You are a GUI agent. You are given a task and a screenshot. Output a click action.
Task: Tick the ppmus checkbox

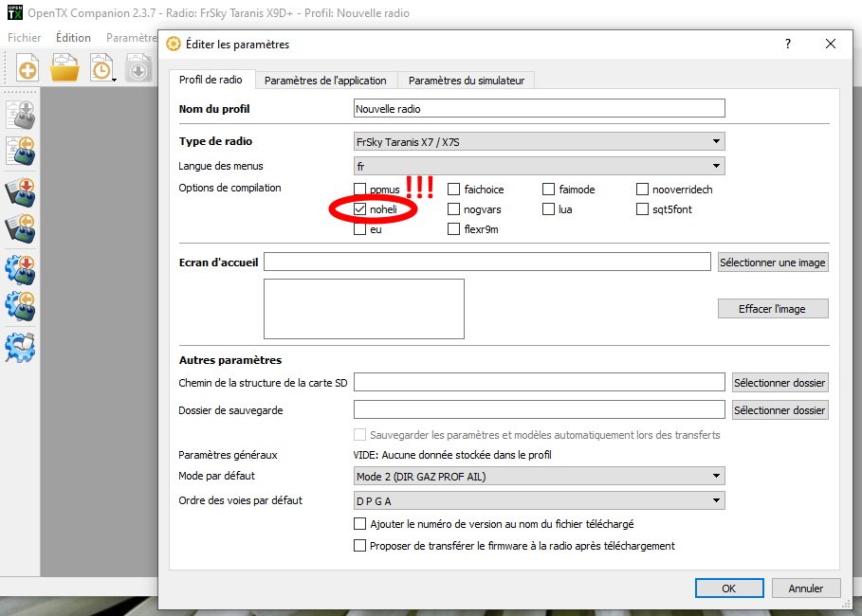point(360,190)
